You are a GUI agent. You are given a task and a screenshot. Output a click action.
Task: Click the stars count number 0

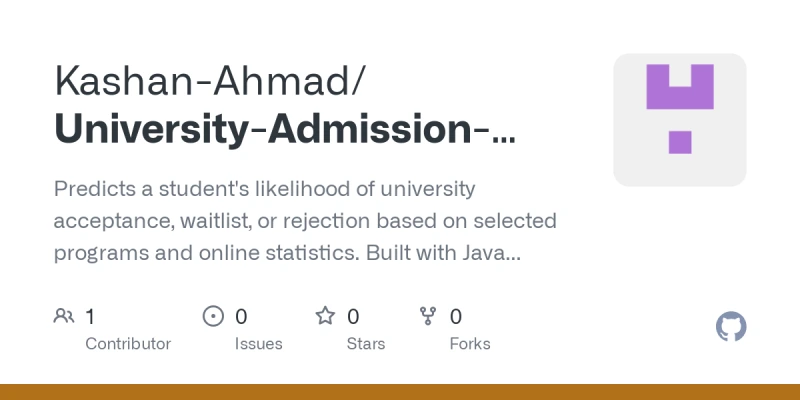click(353, 317)
